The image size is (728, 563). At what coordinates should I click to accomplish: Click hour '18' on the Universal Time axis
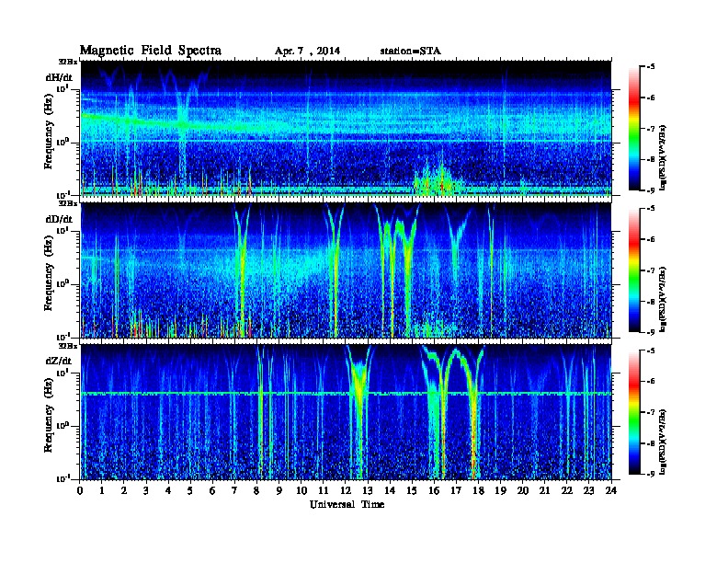pos(478,490)
